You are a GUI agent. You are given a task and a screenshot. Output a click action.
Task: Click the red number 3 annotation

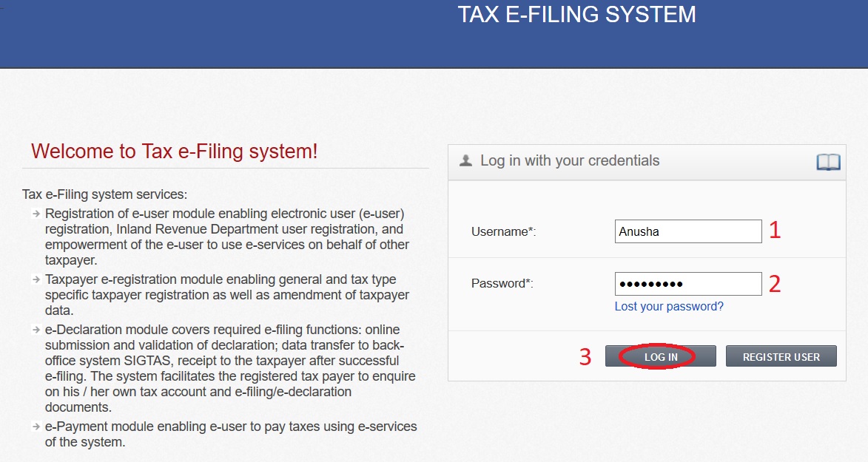click(585, 357)
